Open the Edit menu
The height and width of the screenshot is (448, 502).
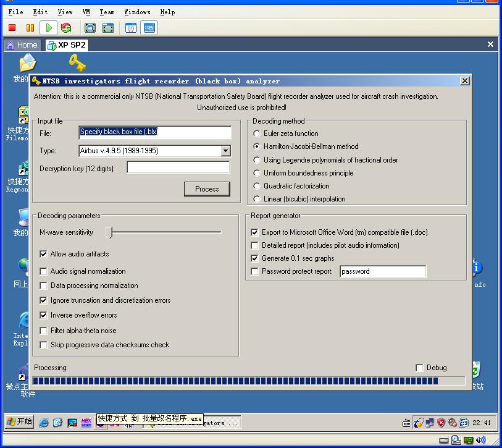[40, 12]
